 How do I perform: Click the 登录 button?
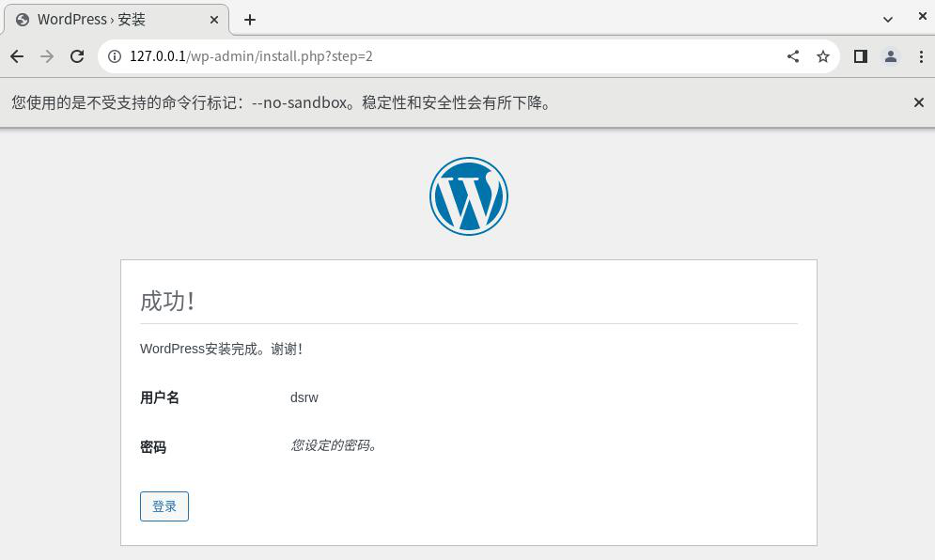point(164,506)
